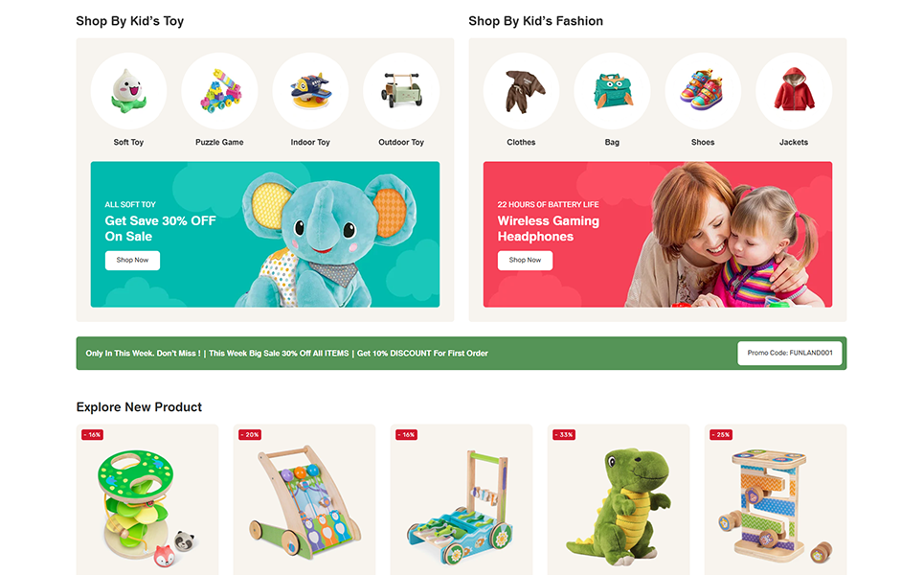Open the Shoes category icon

click(x=703, y=91)
